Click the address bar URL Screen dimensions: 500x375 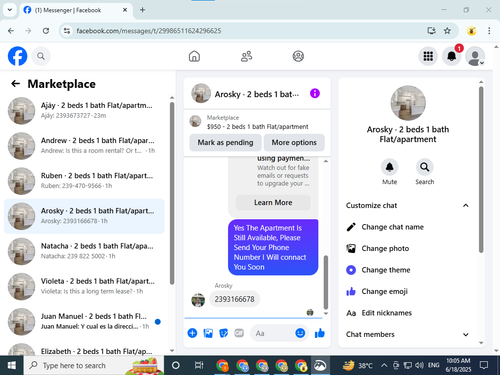click(x=149, y=31)
